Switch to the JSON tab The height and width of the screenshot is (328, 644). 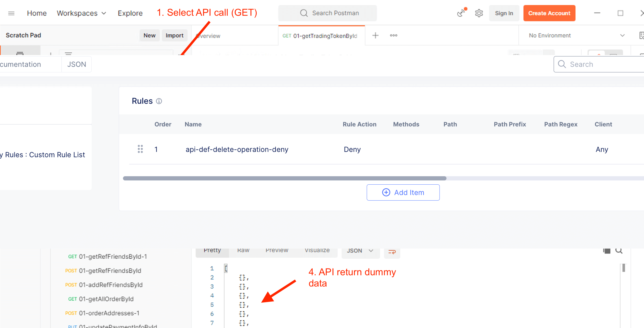click(x=77, y=64)
